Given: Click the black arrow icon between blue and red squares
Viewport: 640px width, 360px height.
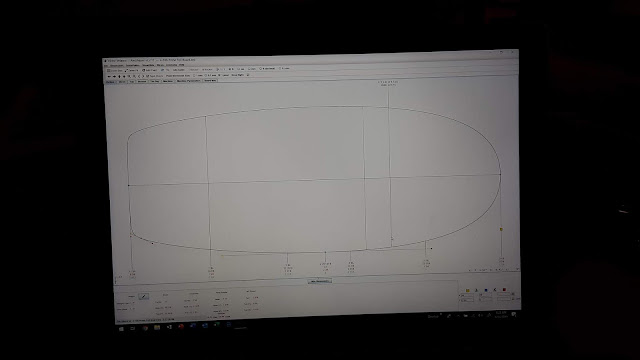Looking at the screenshot, I should (x=495, y=290).
